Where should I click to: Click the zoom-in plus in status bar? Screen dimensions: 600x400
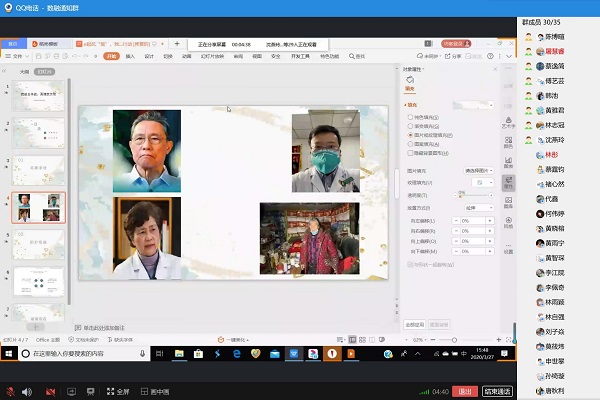point(499,340)
